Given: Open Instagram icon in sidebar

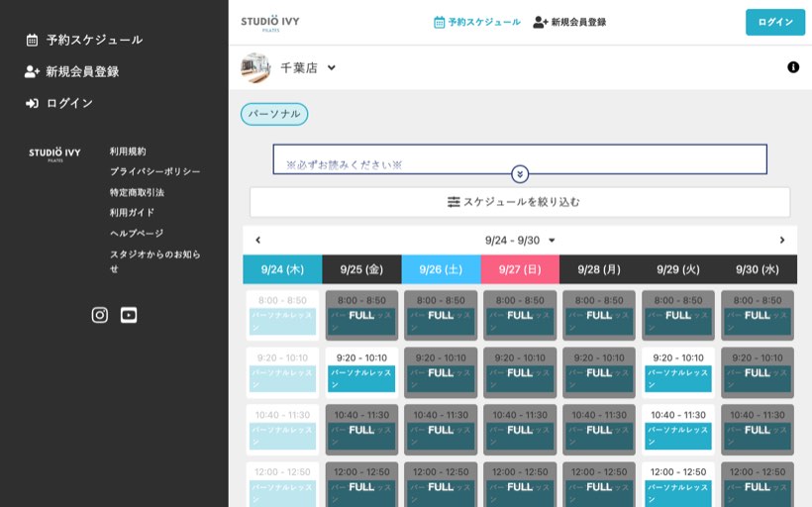Looking at the screenshot, I should click(99, 315).
